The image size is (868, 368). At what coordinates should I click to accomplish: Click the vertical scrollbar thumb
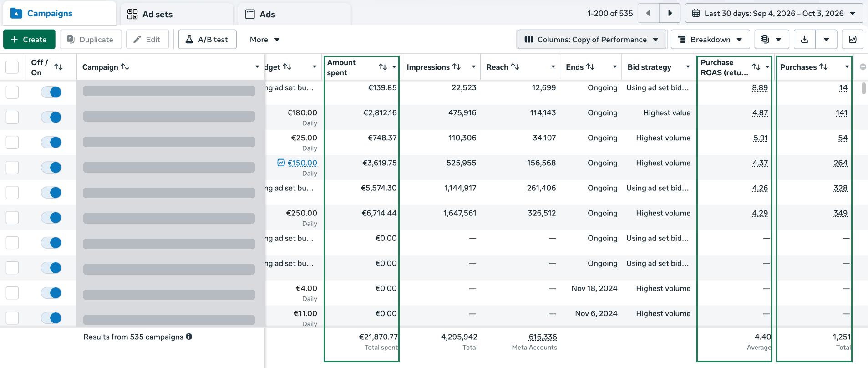pos(863,88)
